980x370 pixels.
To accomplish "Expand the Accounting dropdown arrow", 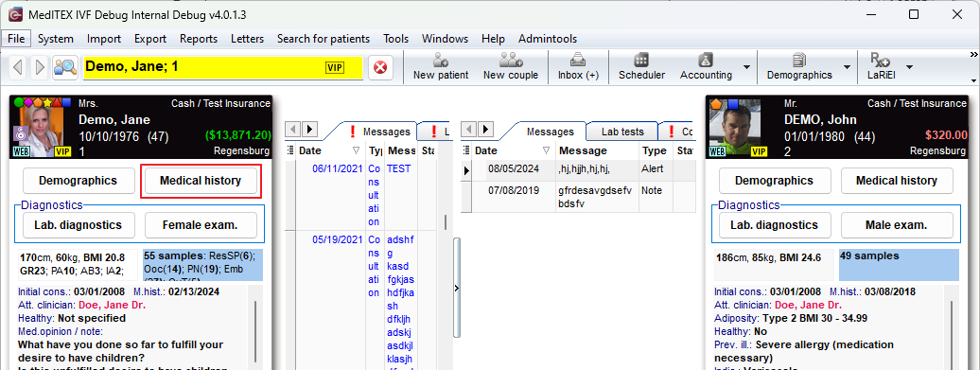I will click(x=746, y=67).
